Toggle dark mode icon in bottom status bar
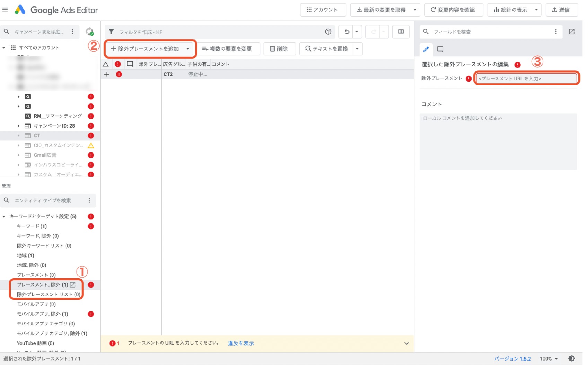 [572, 359]
